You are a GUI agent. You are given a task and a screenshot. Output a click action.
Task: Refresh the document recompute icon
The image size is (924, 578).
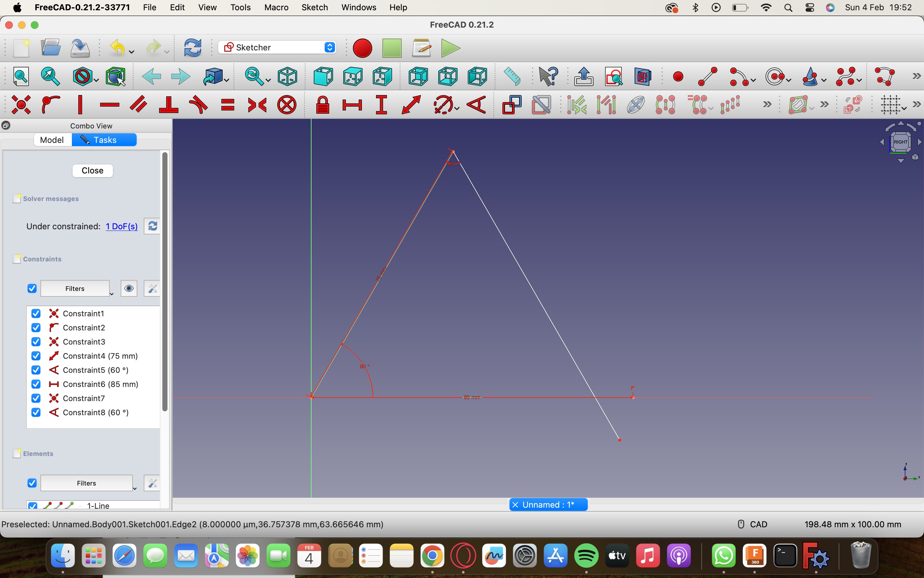[x=193, y=48]
